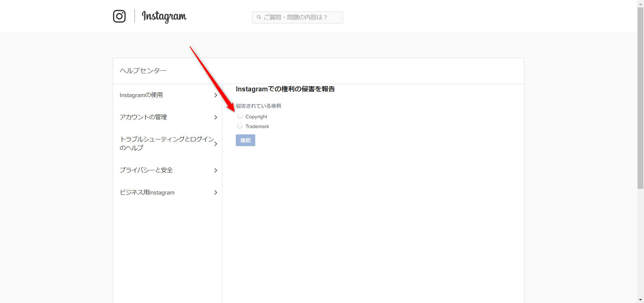Image resolution: width=644 pixels, height=303 pixels.
Task: Click the Copyright label text
Action: (256, 117)
